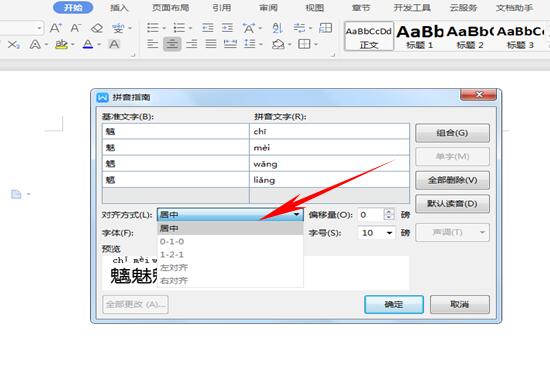The height and width of the screenshot is (377, 550).
Task: Click the 组合(G) button
Action: pyautogui.click(x=452, y=133)
